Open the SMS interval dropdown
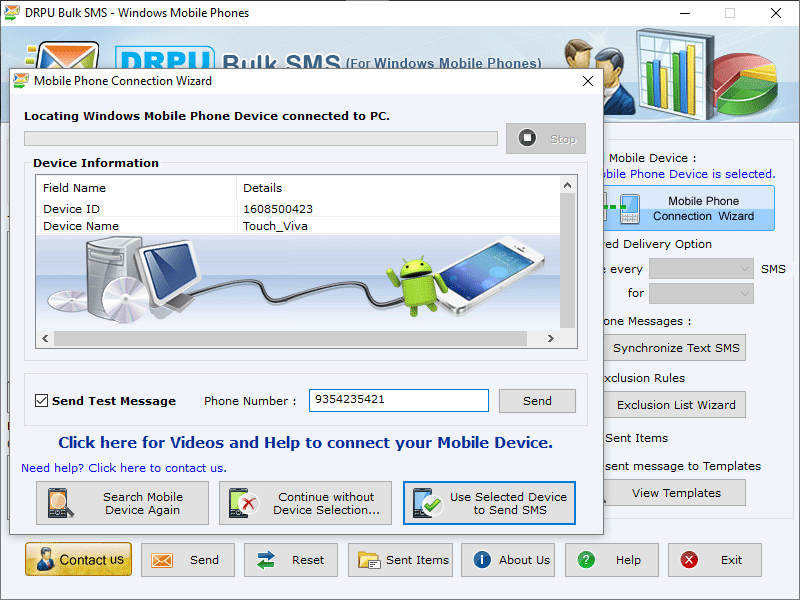The width and height of the screenshot is (800, 600). (x=699, y=268)
